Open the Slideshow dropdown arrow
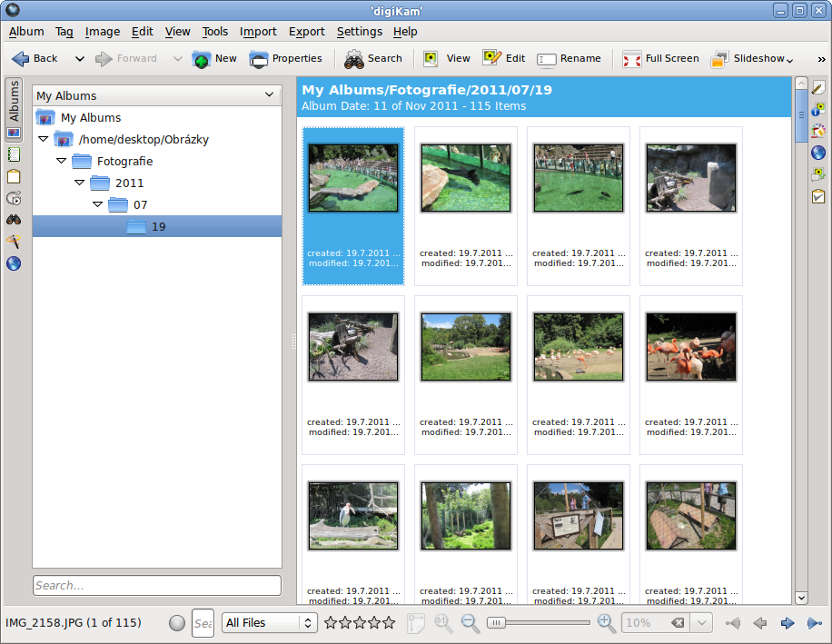The image size is (832, 644). tap(790, 61)
